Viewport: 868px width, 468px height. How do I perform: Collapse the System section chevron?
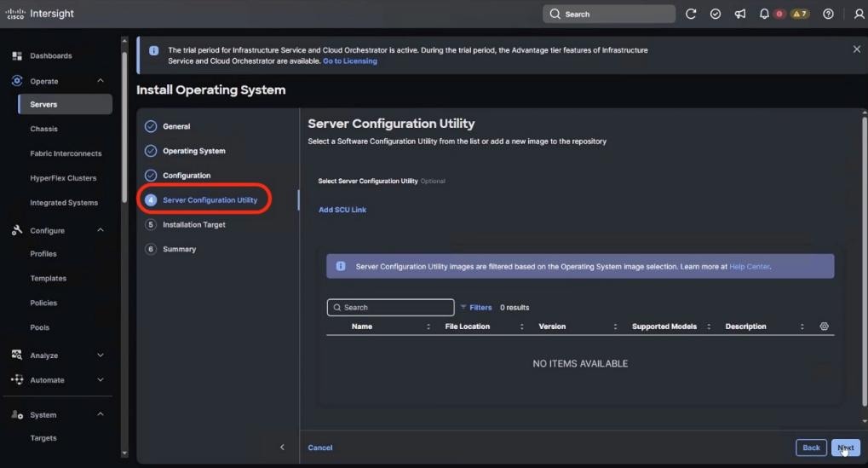tap(101, 414)
